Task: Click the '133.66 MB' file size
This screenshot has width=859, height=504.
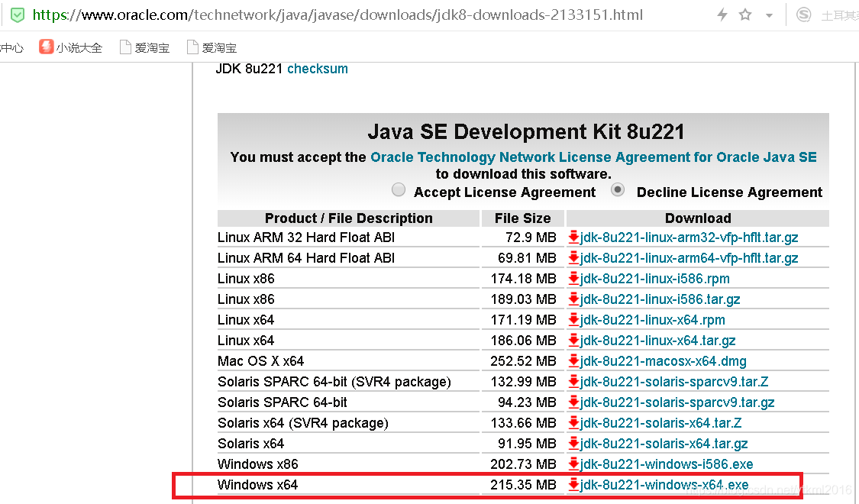Action: [x=523, y=423]
